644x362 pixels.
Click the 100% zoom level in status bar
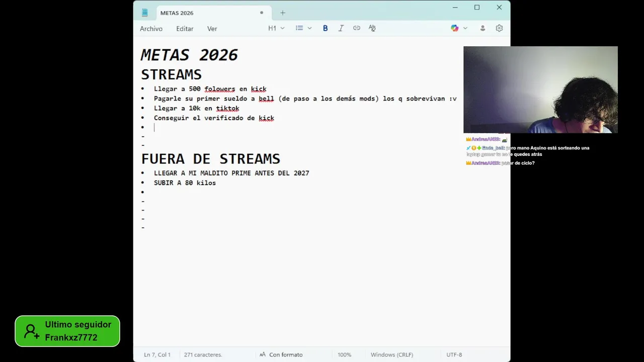click(344, 354)
